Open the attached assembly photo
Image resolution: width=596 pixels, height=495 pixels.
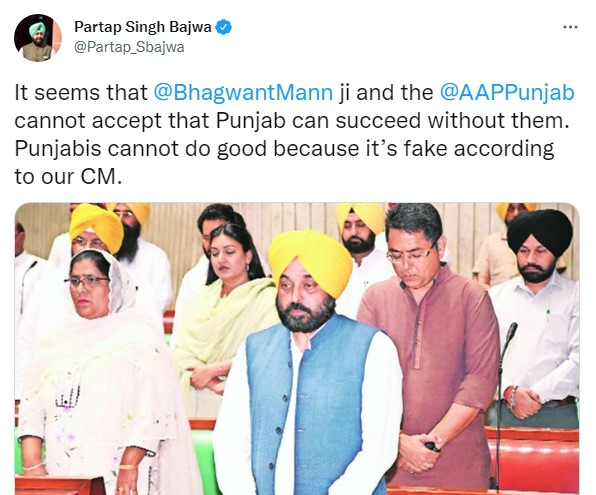point(297,349)
